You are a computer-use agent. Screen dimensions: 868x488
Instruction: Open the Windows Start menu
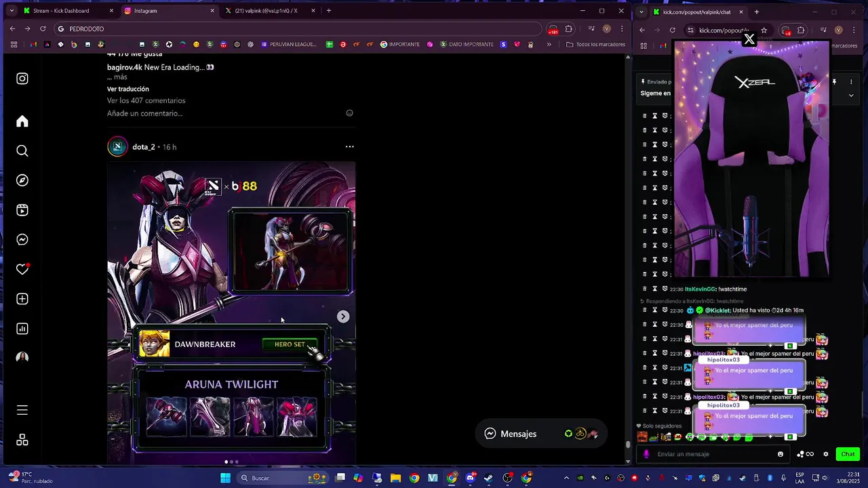click(225, 478)
